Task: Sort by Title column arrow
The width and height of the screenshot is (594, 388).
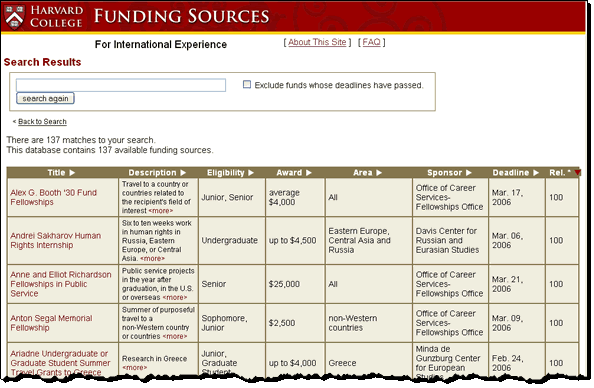Action: tap(72, 173)
